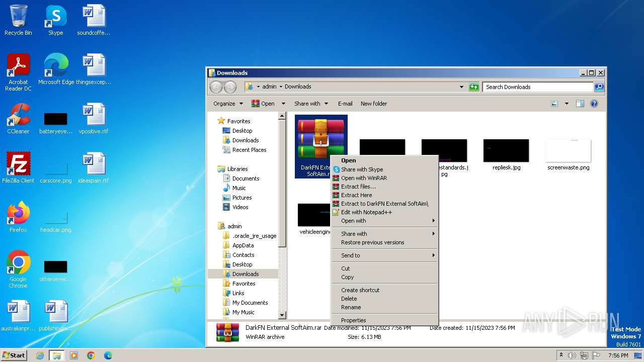Open FileZilla Client desktop shortcut
This screenshot has height=362, width=644.
(x=18, y=168)
